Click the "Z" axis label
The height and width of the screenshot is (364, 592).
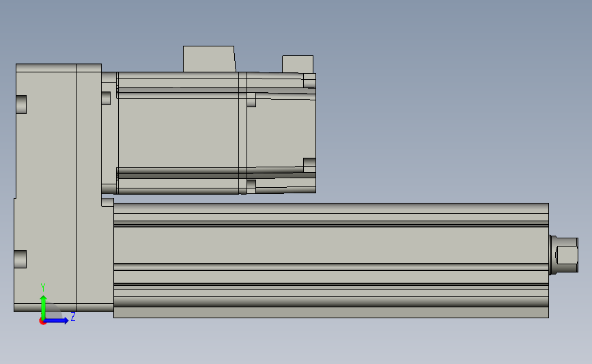pos(73,316)
